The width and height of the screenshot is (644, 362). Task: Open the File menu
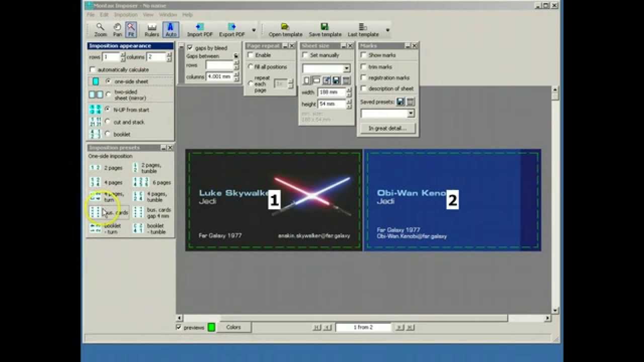click(91, 15)
